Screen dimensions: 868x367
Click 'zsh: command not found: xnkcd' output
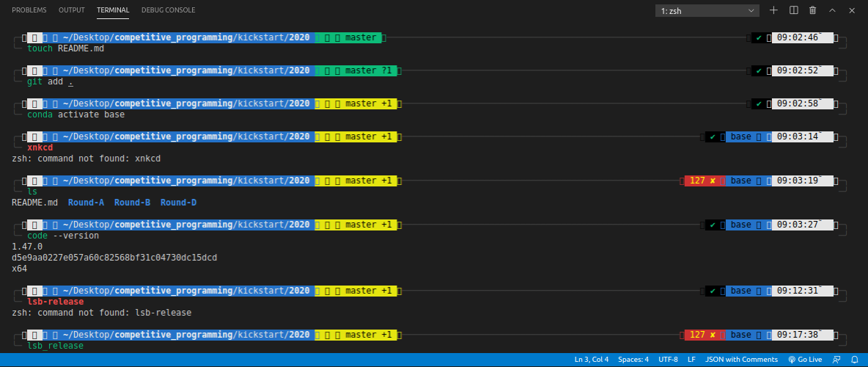click(86, 159)
